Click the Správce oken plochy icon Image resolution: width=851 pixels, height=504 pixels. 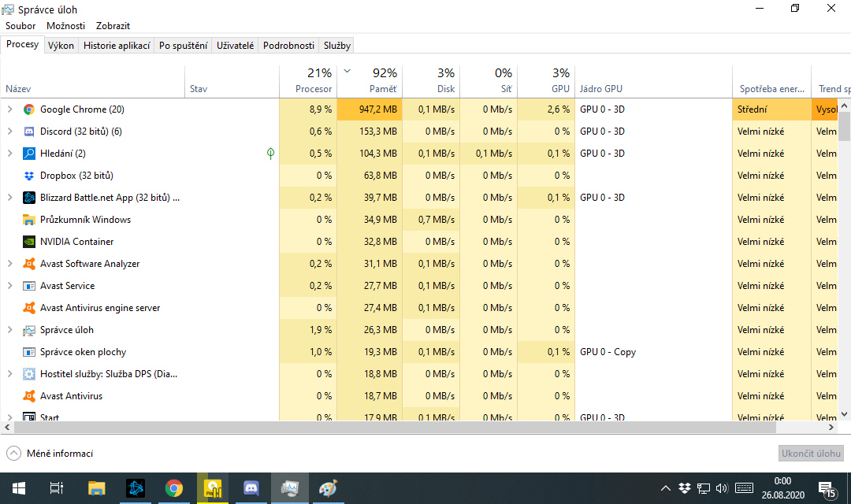coord(29,352)
